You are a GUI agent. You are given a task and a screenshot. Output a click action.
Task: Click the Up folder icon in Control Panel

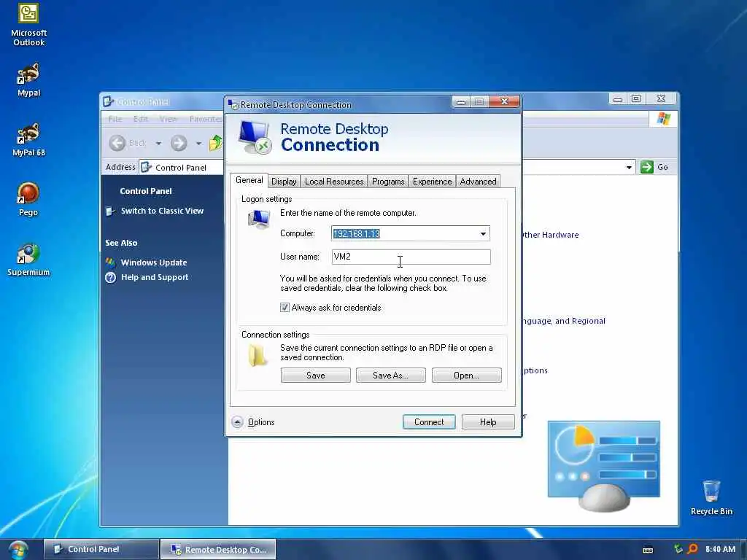pos(216,143)
